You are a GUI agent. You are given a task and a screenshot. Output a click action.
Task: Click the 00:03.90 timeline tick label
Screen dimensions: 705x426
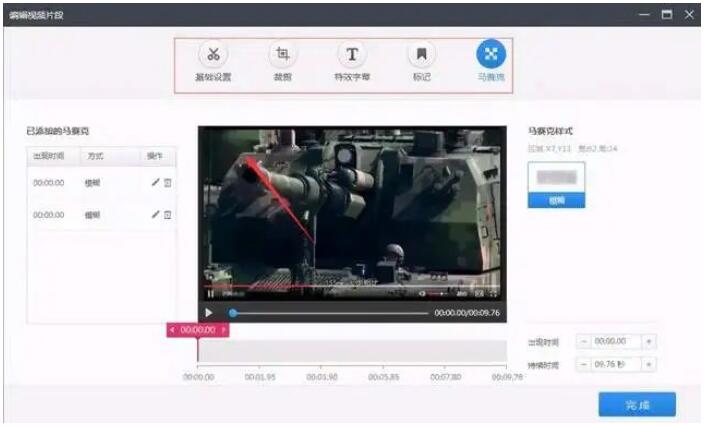[x=321, y=377]
